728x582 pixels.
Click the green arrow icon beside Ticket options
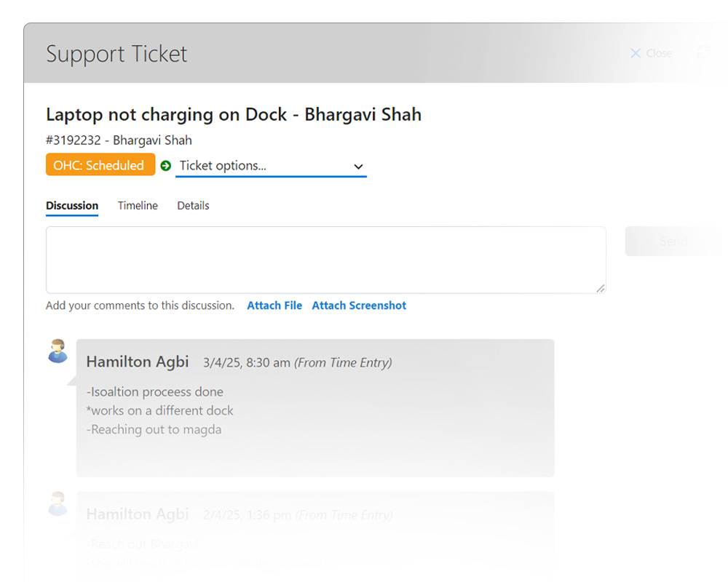coord(165,166)
